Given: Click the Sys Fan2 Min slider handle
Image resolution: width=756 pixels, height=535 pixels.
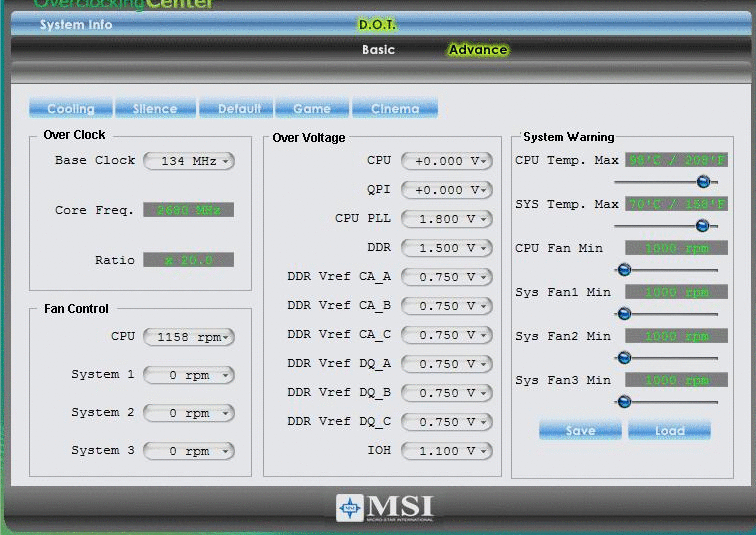Looking at the screenshot, I should click(x=624, y=358).
